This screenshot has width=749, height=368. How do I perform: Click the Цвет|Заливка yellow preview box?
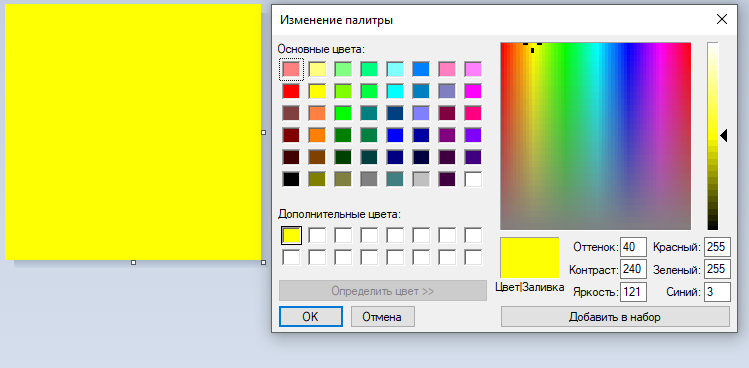530,258
